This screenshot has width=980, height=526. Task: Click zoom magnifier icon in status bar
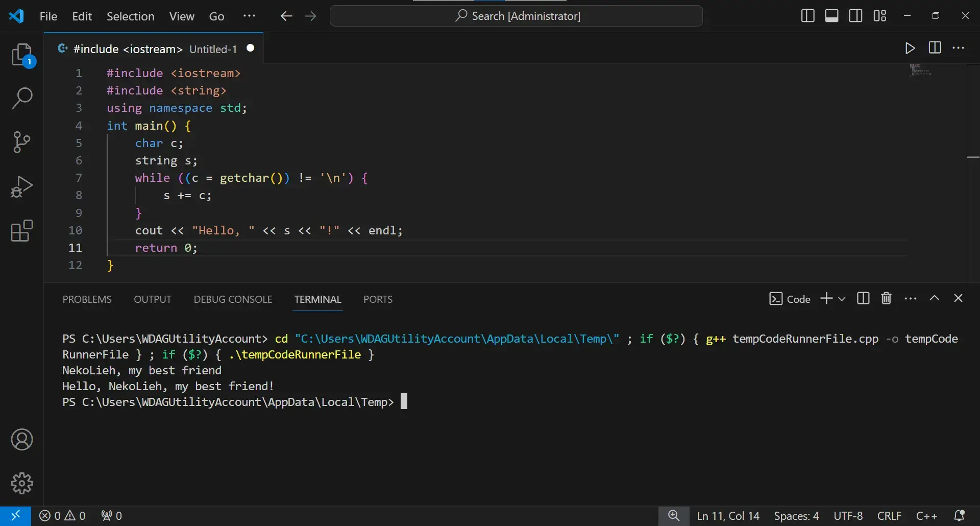pyautogui.click(x=674, y=516)
